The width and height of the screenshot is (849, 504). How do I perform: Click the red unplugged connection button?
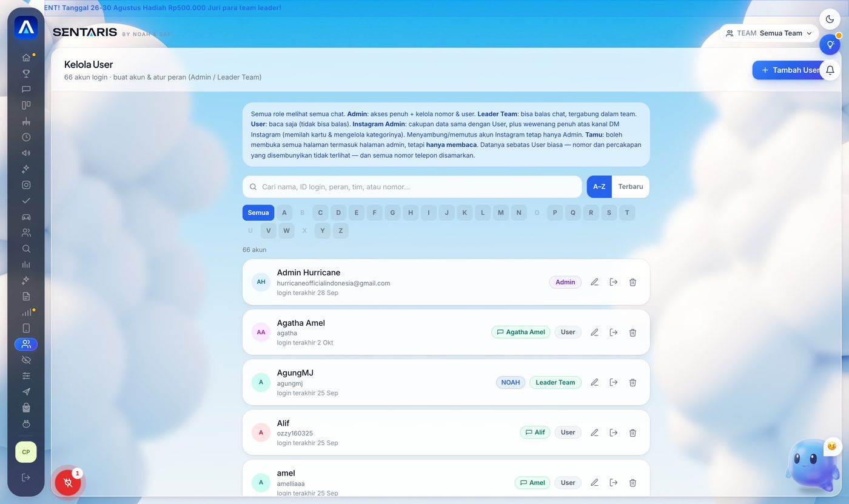click(68, 483)
